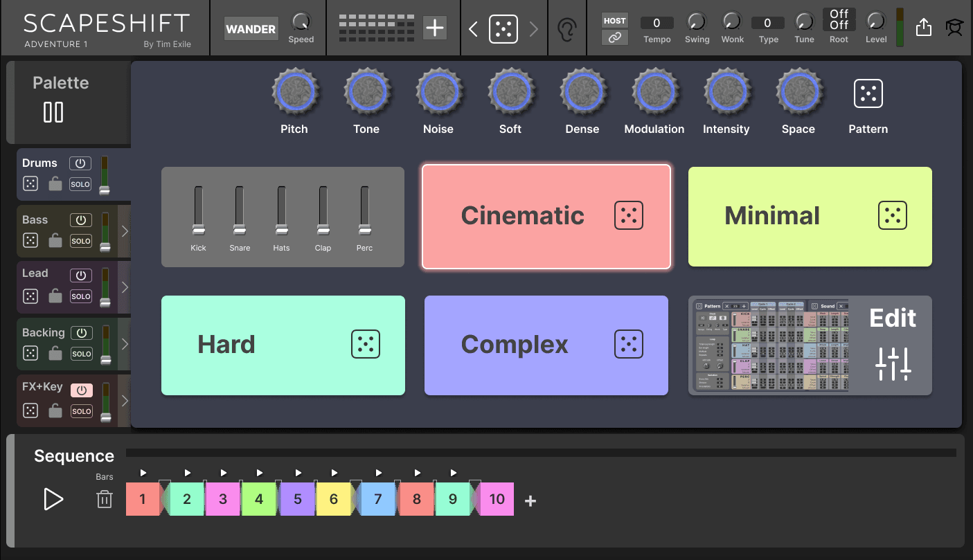This screenshot has height=560, width=973.
Task: Click the Lead track lock icon
Action: click(x=55, y=296)
